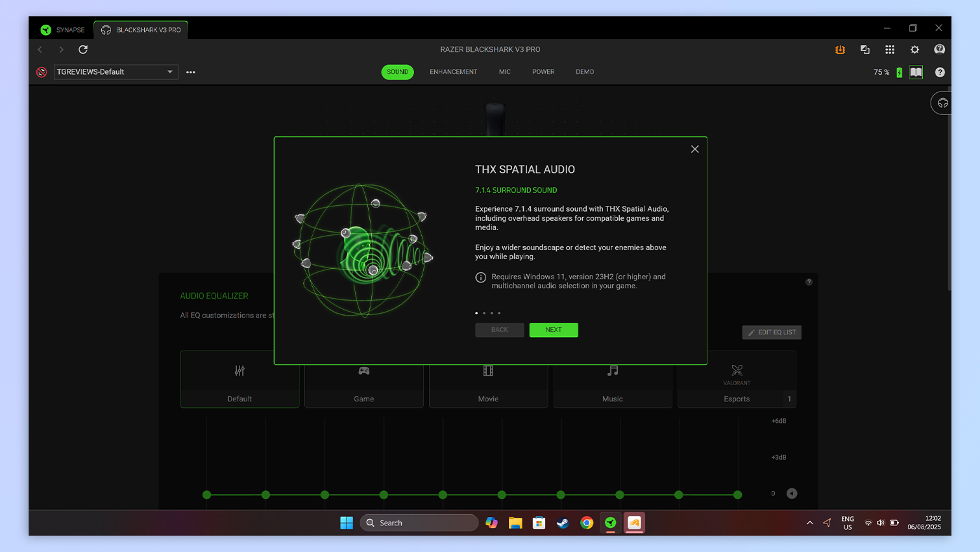Viewport: 980px width, 552px height.
Task: Click the 75% battery indicator
Action: tap(888, 72)
